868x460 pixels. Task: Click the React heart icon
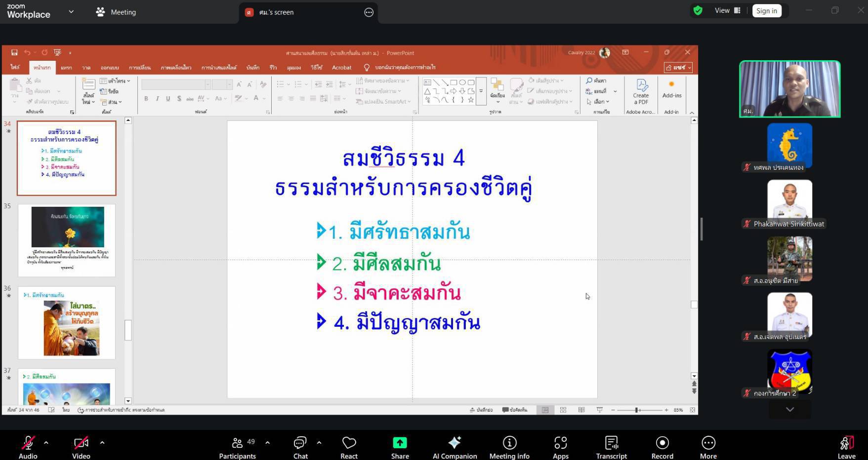349,447
